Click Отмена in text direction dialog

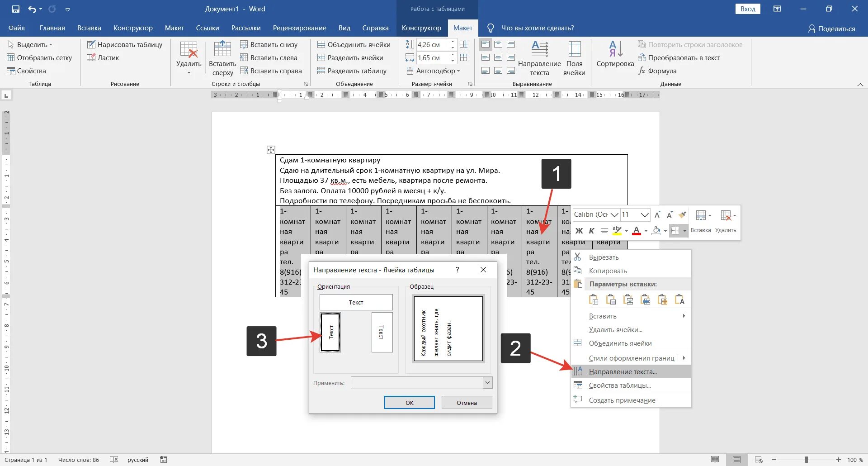coord(467,403)
